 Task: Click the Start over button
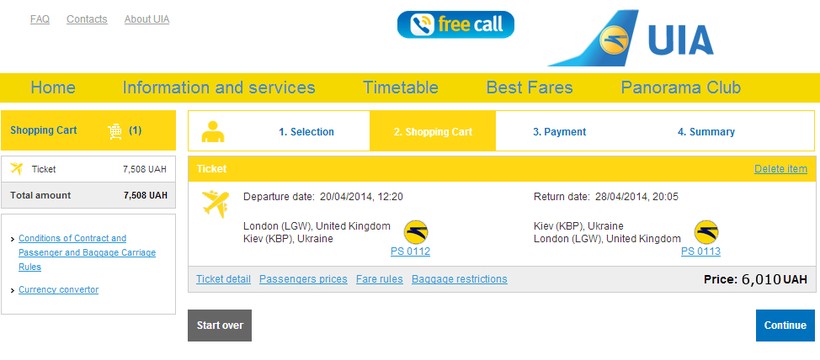pyautogui.click(x=220, y=325)
